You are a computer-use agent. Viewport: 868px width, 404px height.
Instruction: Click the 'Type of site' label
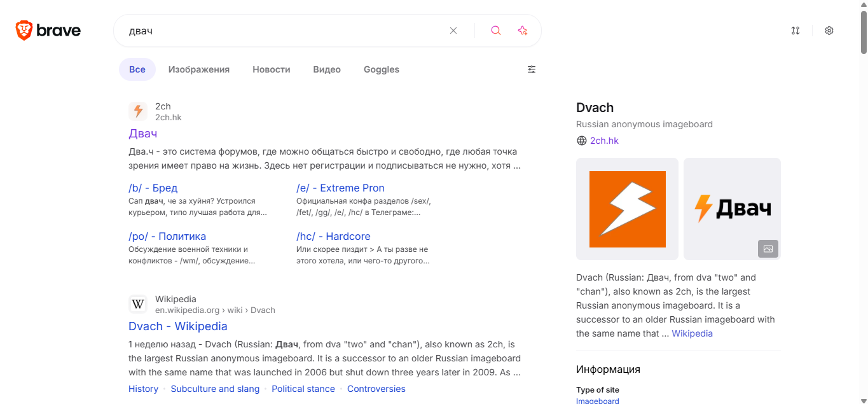click(598, 389)
